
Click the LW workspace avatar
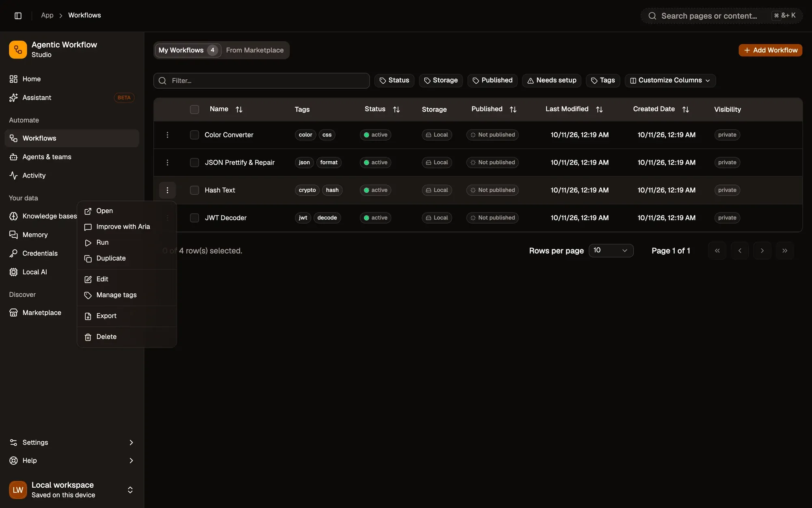(x=18, y=490)
